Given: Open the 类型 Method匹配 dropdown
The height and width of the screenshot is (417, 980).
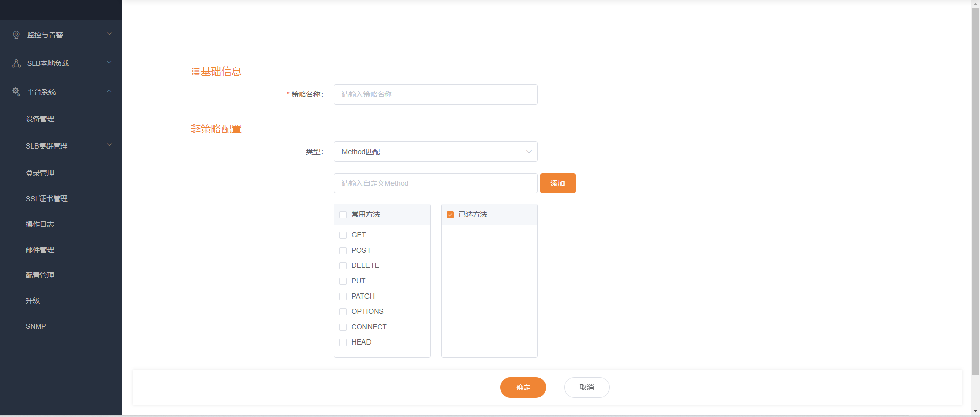Looking at the screenshot, I should click(435, 152).
